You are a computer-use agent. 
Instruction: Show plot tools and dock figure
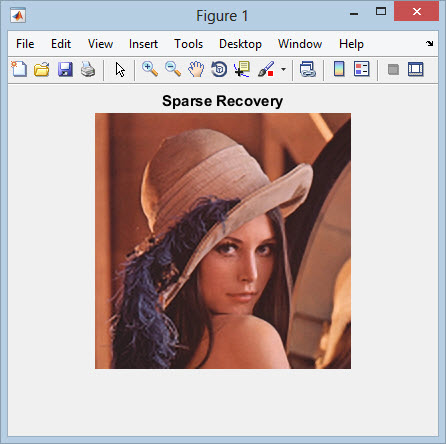point(416,69)
